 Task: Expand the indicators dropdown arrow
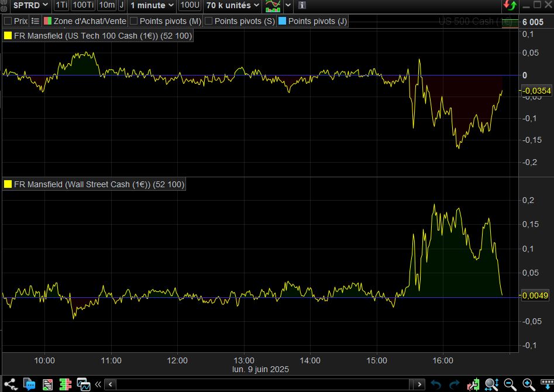(x=288, y=5)
